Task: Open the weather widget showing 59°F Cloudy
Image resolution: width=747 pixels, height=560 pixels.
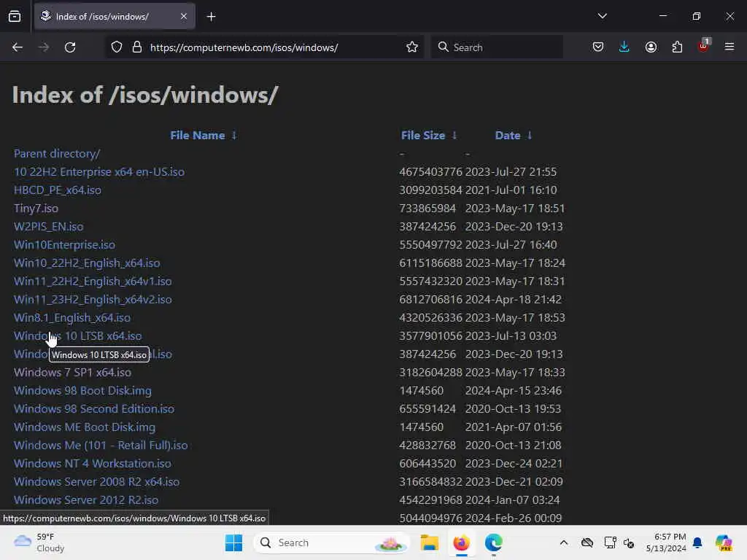Action: point(39,542)
